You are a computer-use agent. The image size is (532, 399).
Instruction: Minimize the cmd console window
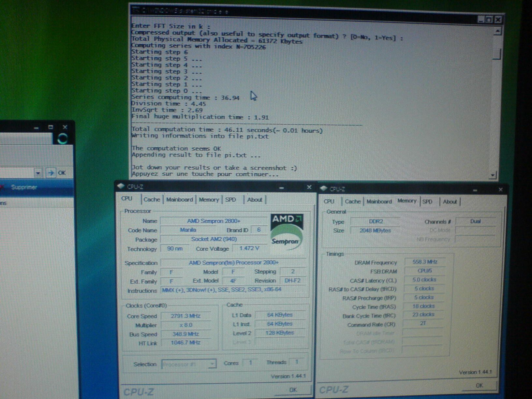click(x=481, y=20)
